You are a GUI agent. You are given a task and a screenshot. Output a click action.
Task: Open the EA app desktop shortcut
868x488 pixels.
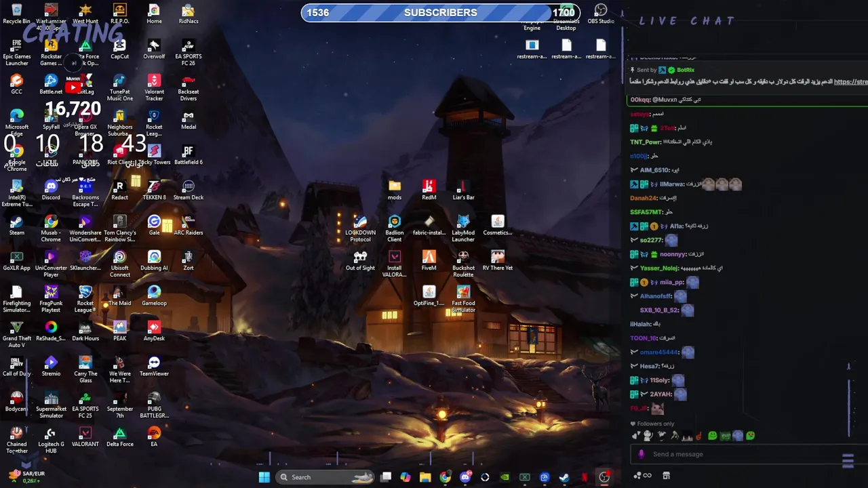[154, 436]
